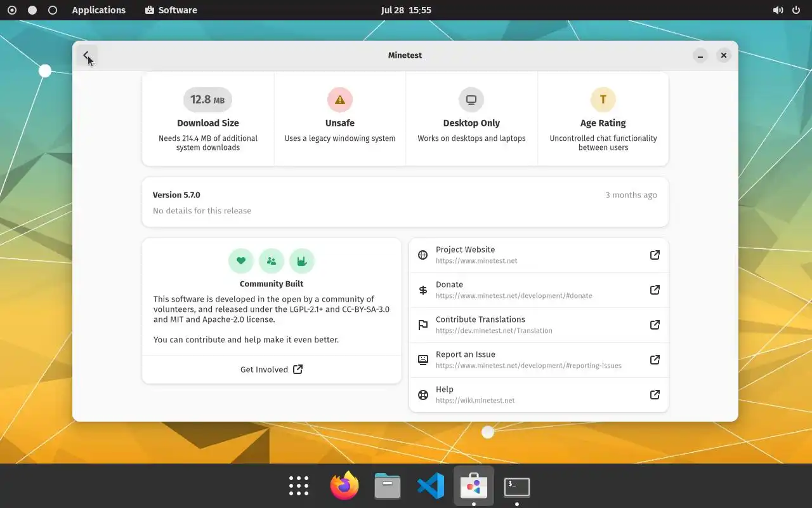Close the Minetest software window
The height and width of the screenshot is (508, 812).
click(723, 55)
